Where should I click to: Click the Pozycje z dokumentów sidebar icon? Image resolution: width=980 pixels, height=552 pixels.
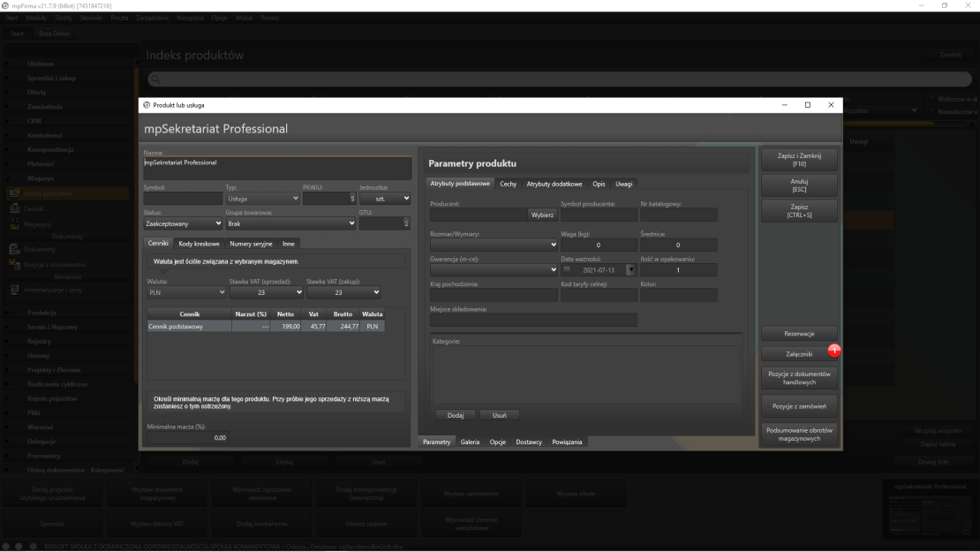coord(14,264)
